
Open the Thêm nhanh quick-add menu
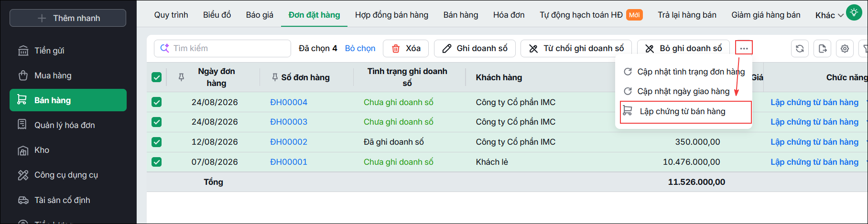68,18
